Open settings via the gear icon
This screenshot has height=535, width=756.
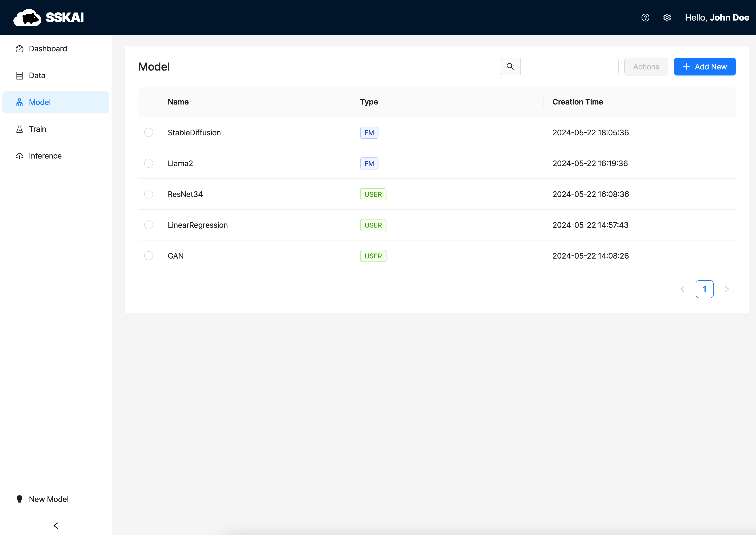point(667,17)
